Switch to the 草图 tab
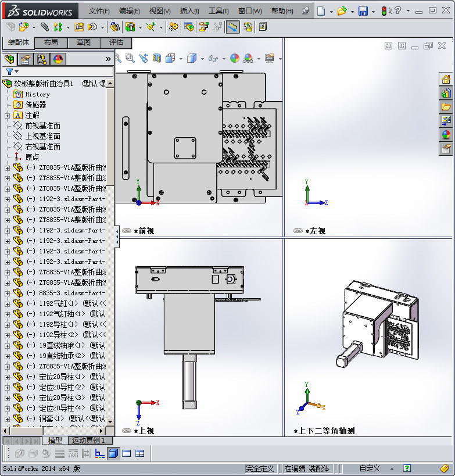This screenshot has height=476, width=455. [x=84, y=42]
